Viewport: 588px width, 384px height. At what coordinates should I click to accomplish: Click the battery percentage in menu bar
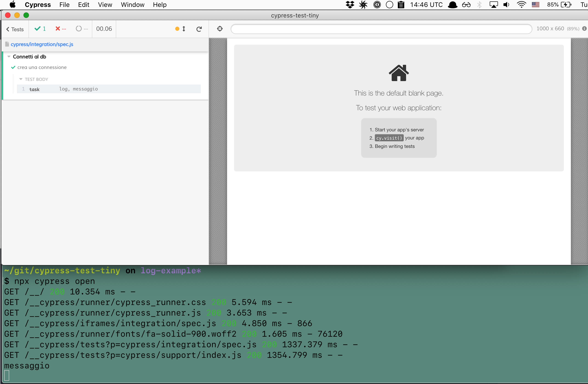tap(553, 4)
